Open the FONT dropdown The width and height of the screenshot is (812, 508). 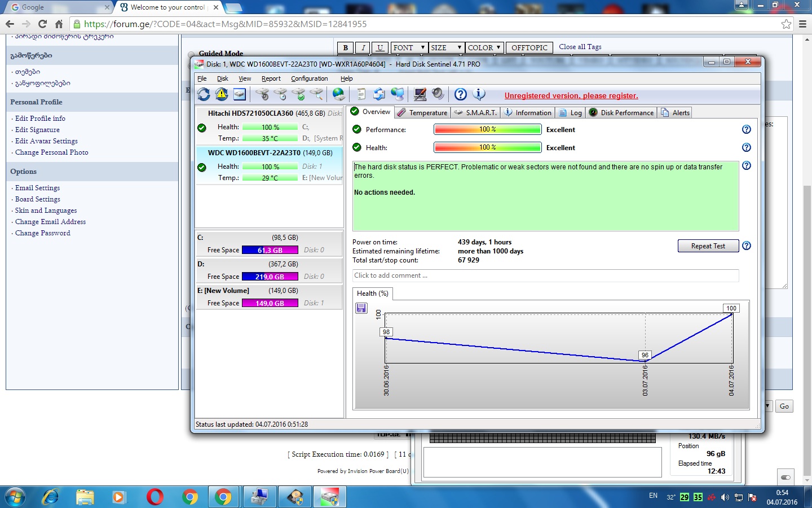409,48
